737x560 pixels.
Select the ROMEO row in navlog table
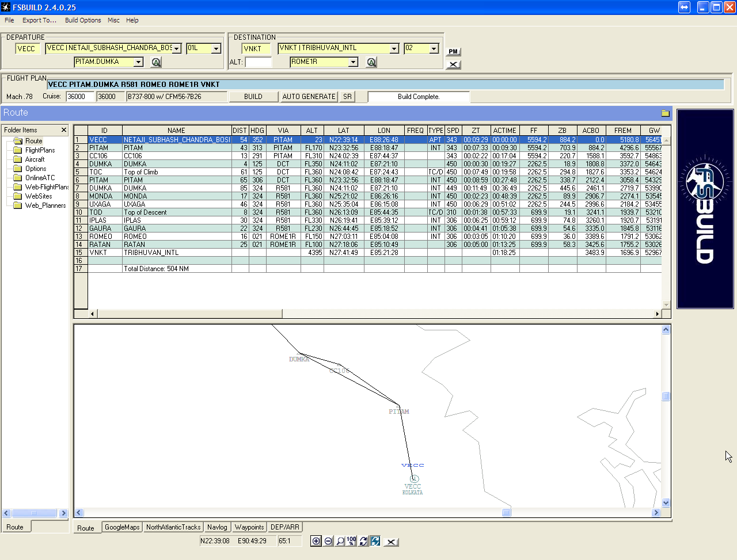pyautogui.click(x=368, y=237)
